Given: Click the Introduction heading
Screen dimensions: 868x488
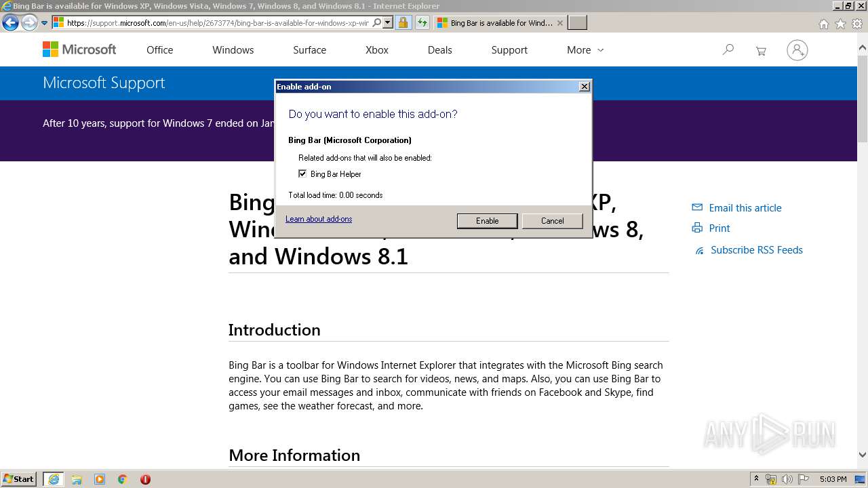Looking at the screenshot, I should 274,330.
